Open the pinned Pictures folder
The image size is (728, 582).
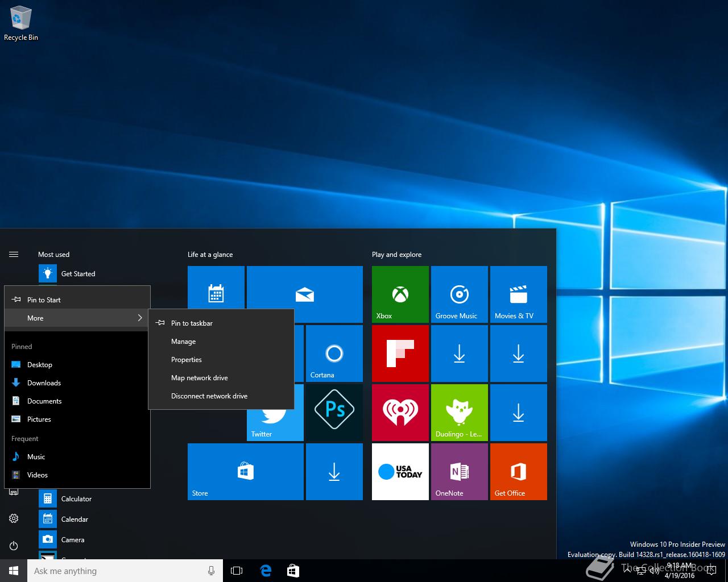(x=77, y=419)
